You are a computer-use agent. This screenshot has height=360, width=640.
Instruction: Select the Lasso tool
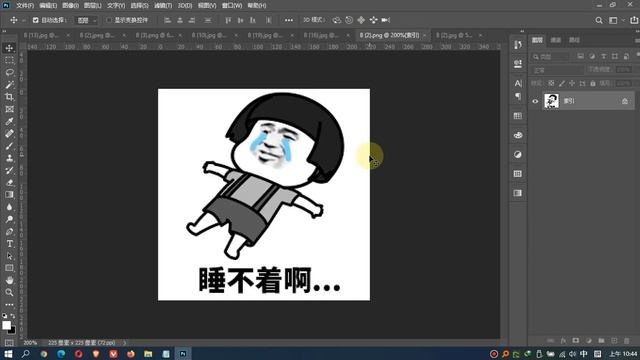pos(9,73)
